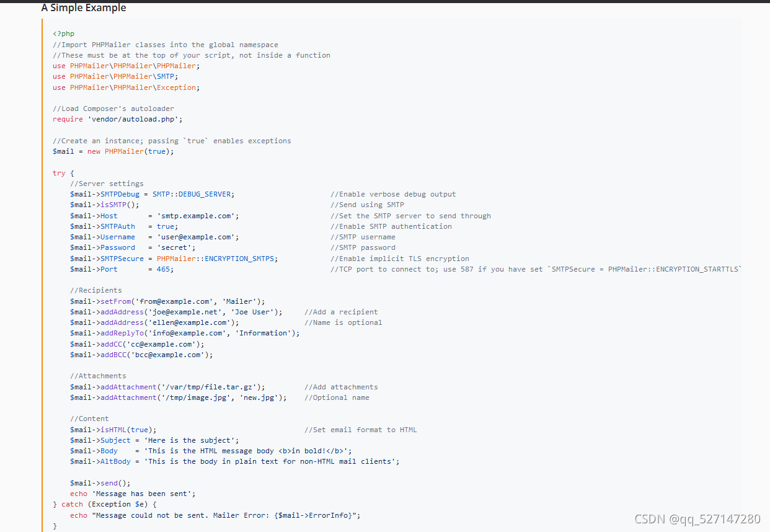Click the '$mail->isHTML(true);' code
The image size is (770, 532).
point(113,430)
